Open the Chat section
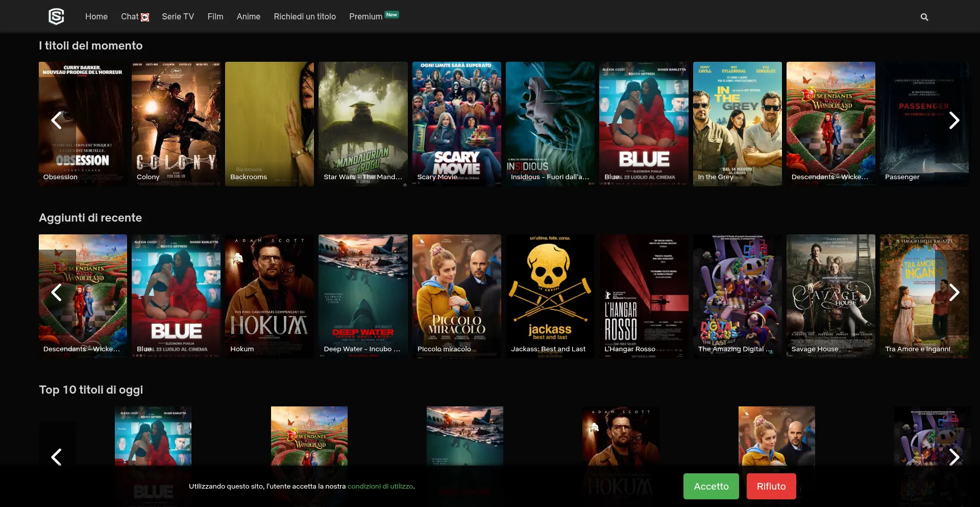Viewport: 980px width, 507px height. tap(130, 17)
